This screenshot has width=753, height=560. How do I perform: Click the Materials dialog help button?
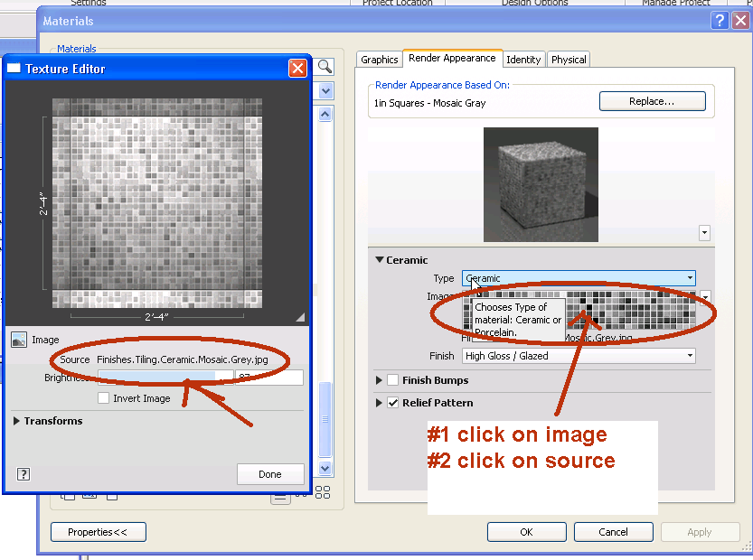point(720,21)
